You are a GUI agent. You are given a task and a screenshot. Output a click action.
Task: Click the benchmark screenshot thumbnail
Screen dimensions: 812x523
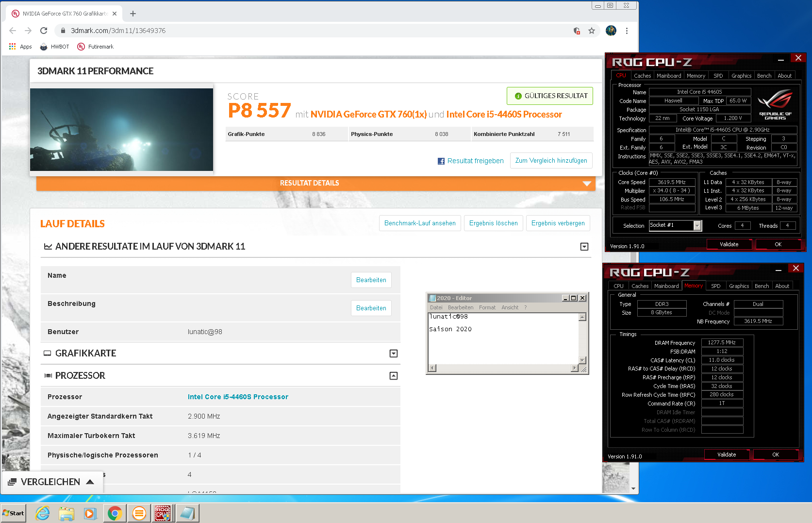(121, 130)
